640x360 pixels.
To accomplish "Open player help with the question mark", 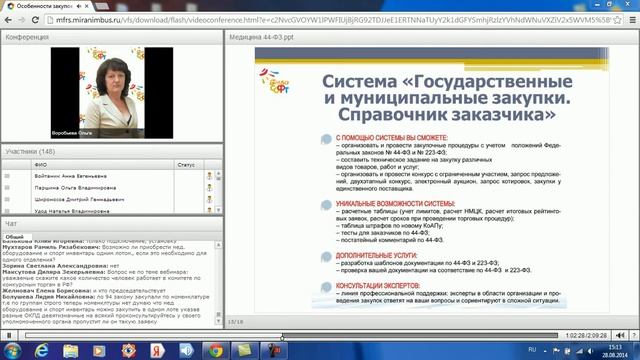I will 634,336.
